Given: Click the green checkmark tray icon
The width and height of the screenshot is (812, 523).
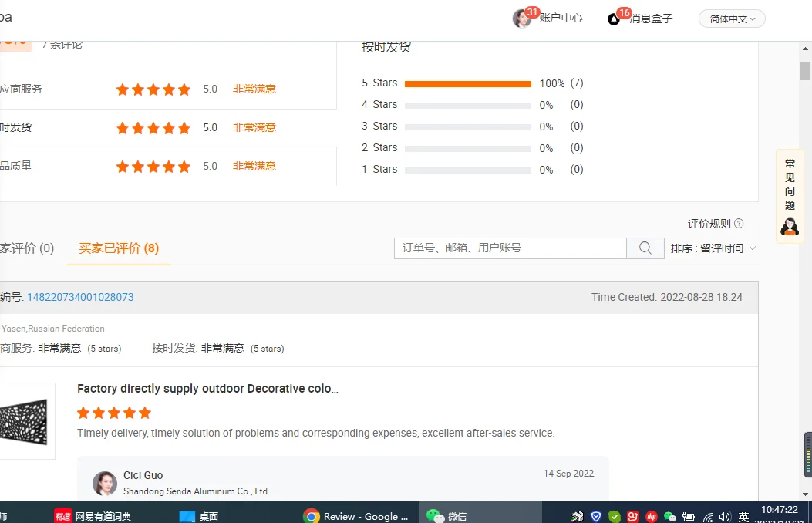Looking at the screenshot, I should pos(615,516).
